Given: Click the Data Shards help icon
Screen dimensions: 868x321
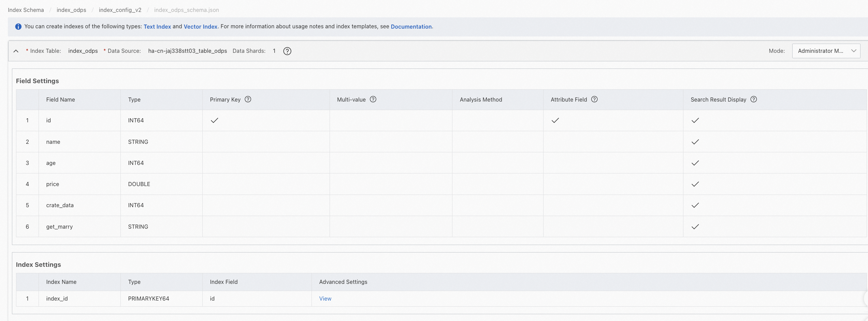Looking at the screenshot, I should pos(287,51).
